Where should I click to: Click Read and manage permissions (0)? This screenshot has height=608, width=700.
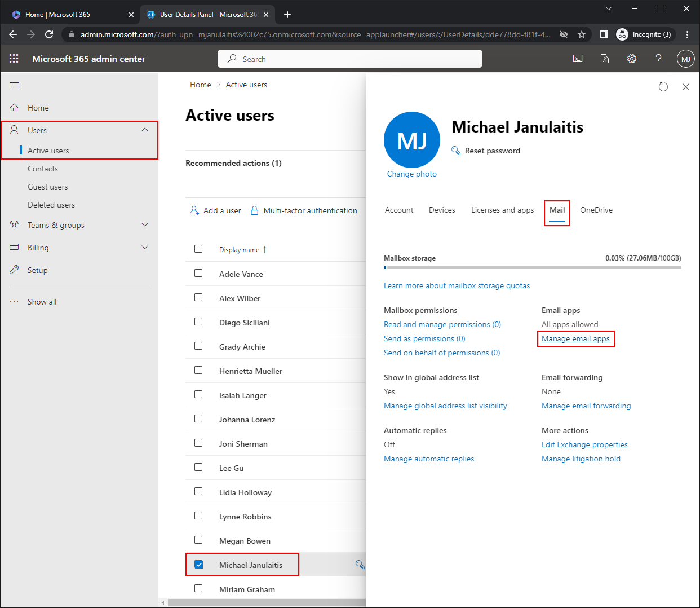point(442,324)
